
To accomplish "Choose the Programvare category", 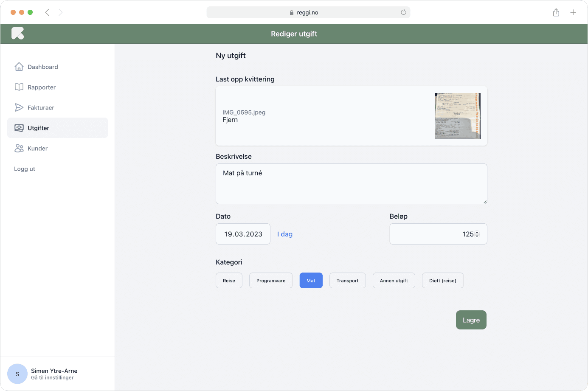I will click(271, 281).
